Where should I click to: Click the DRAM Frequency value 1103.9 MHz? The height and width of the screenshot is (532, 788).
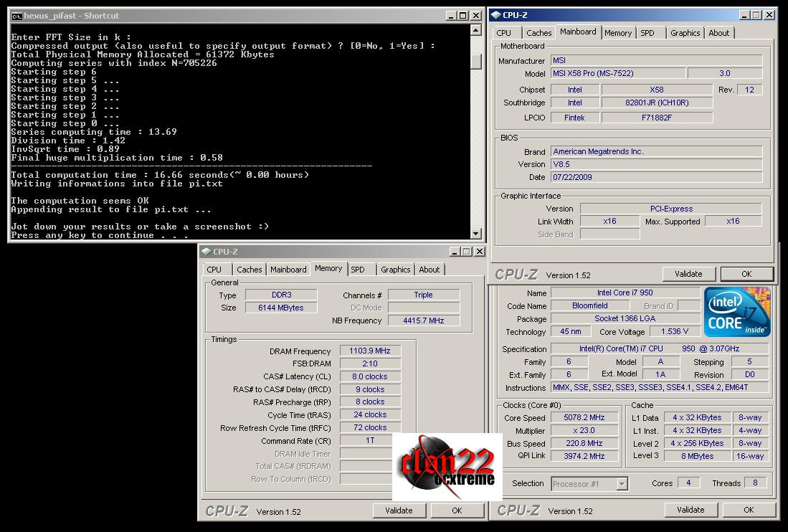pyautogui.click(x=370, y=351)
